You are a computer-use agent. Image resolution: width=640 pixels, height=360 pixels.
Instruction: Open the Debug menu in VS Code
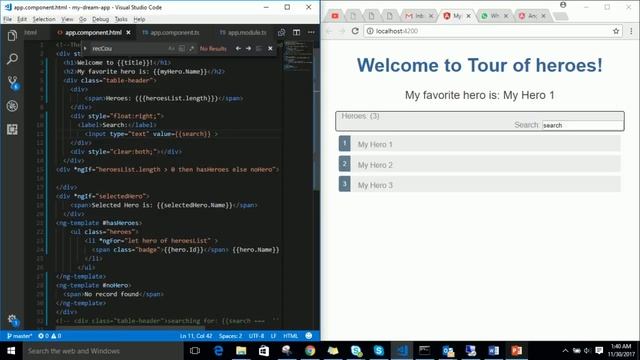[x=100, y=19]
